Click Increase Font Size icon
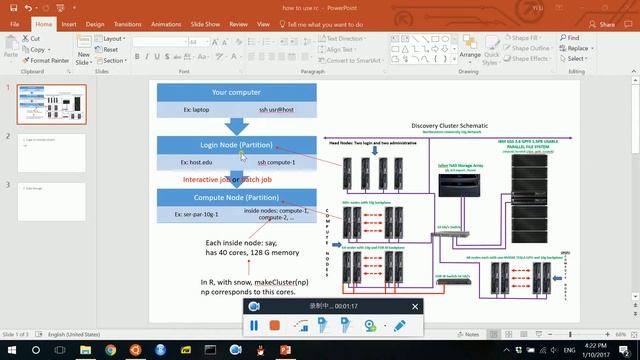The image size is (640, 360). pos(215,42)
